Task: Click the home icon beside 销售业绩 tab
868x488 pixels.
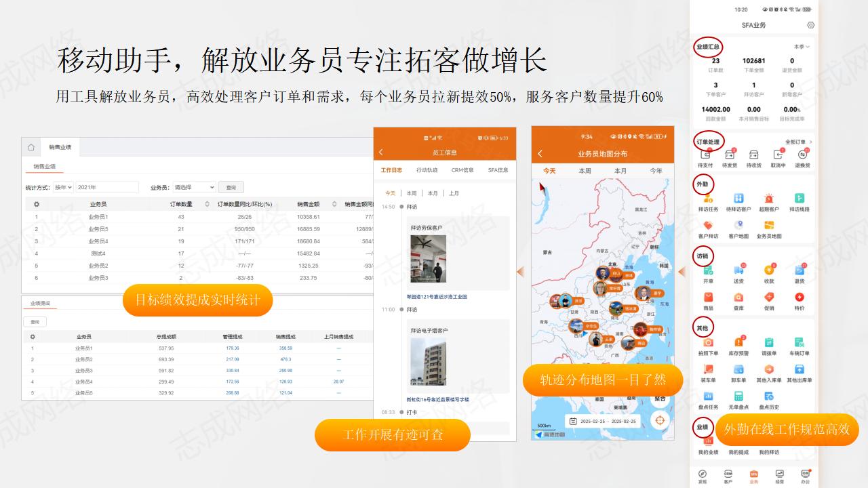Action: tap(31, 147)
